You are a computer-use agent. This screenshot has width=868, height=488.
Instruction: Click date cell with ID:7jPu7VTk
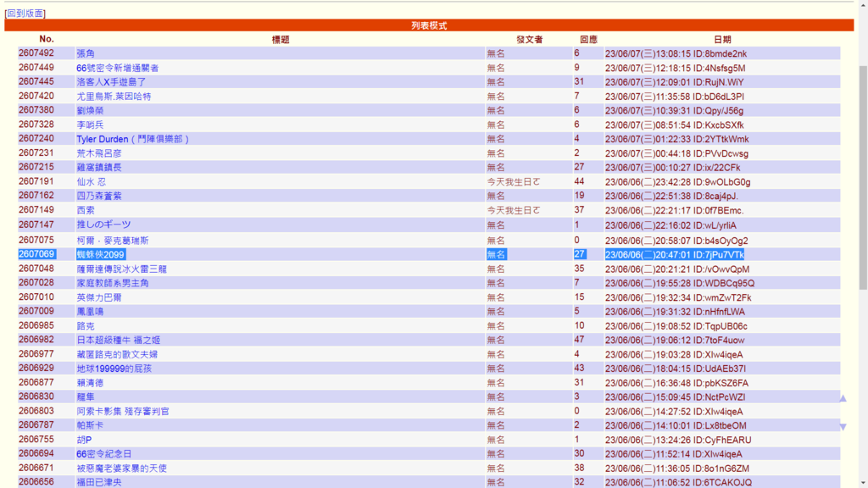pos(675,254)
